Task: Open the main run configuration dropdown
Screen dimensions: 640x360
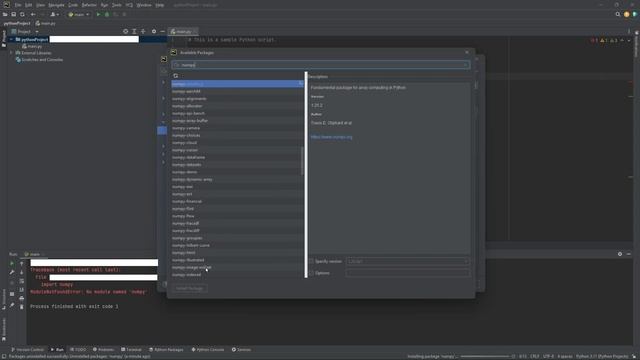Action: click(79, 14)
